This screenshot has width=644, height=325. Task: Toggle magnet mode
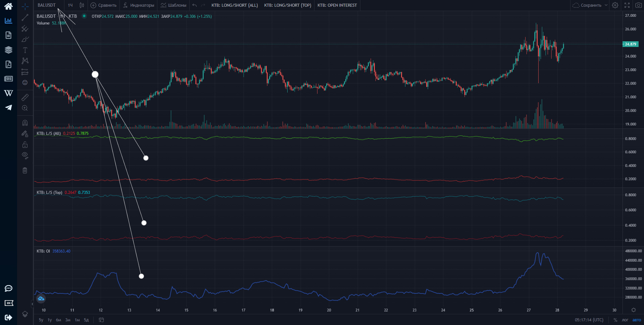(25, 123)
